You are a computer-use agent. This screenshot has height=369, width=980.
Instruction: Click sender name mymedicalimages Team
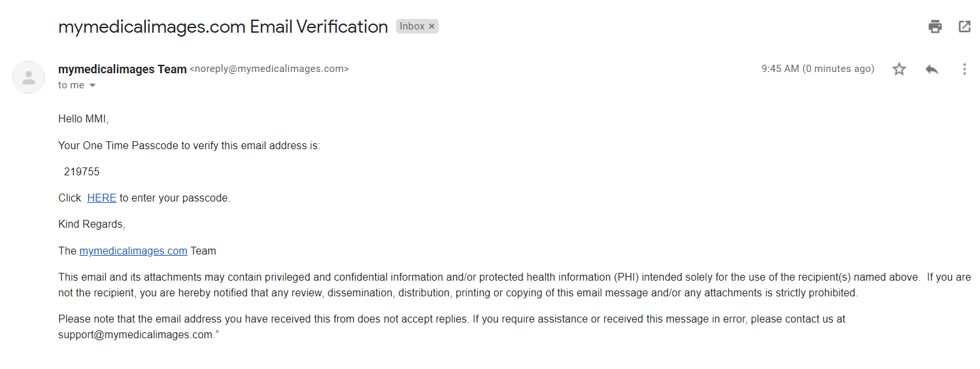122,69
